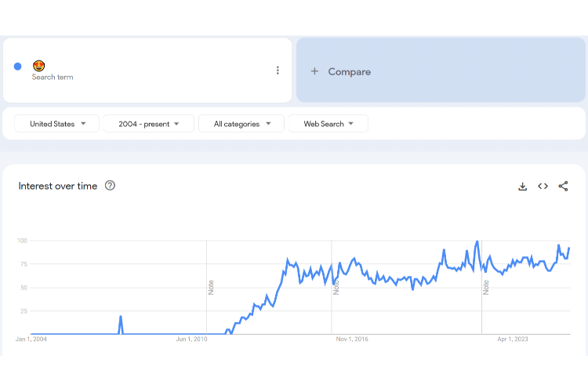Click the Compare label to add a term
Viewport: 588px width, 392px height.
tap(349, 71)
